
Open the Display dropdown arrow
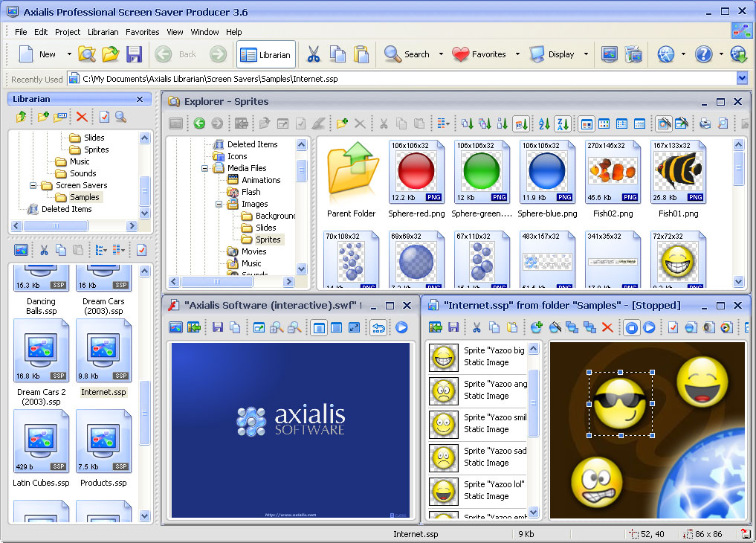(586, 54)
